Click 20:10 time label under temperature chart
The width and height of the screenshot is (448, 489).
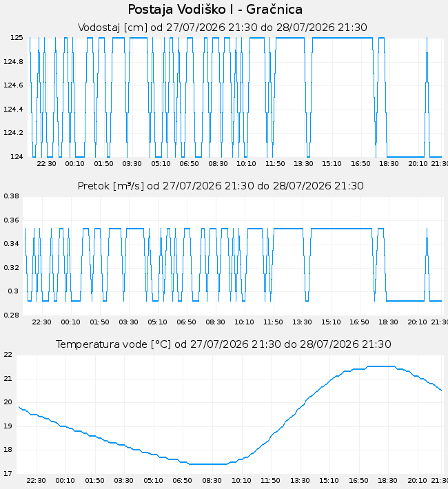417,481
